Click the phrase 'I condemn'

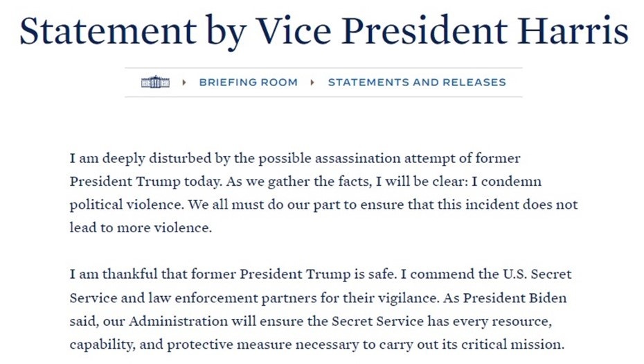[506, 182]
